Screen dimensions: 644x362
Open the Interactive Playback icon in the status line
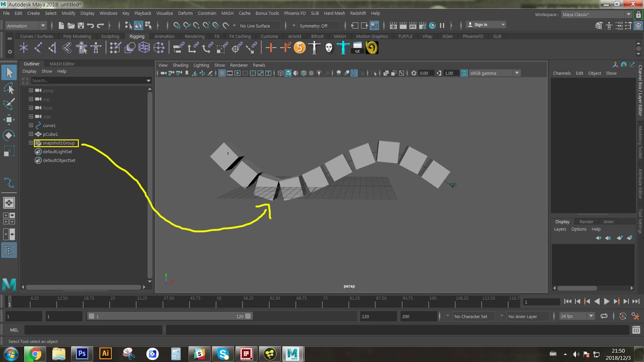[432, 25]
